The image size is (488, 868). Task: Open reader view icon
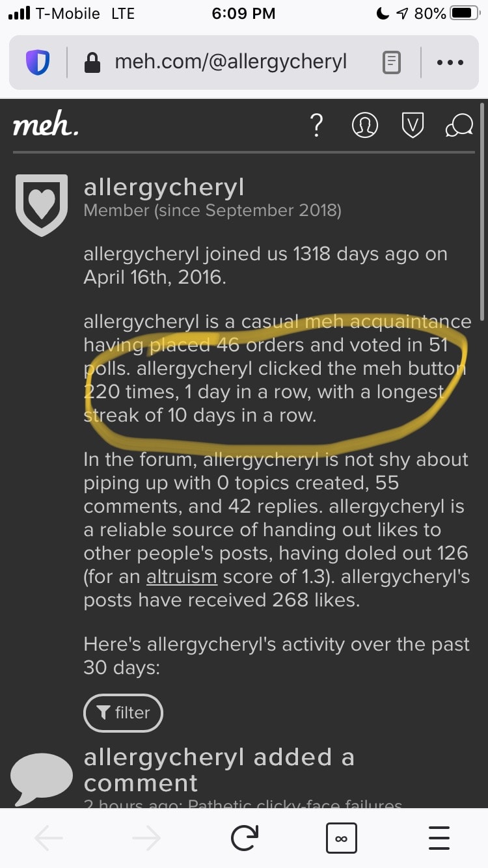pos(391,62)
